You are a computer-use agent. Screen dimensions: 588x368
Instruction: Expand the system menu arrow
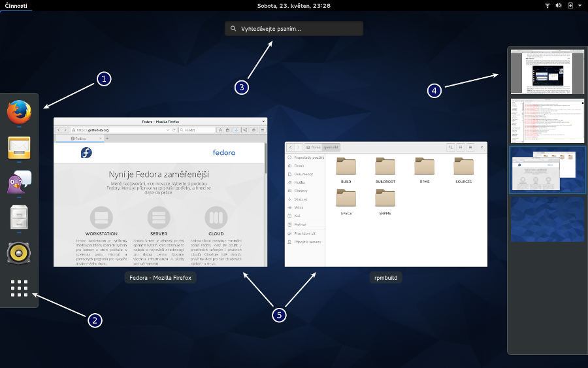(x=580, y=5)
